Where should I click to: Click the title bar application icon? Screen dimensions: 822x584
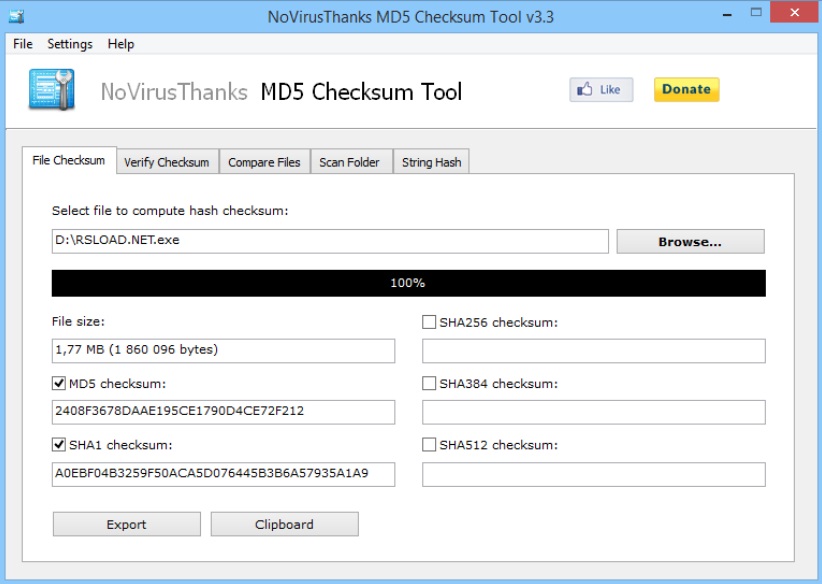[x=17, y=17]
